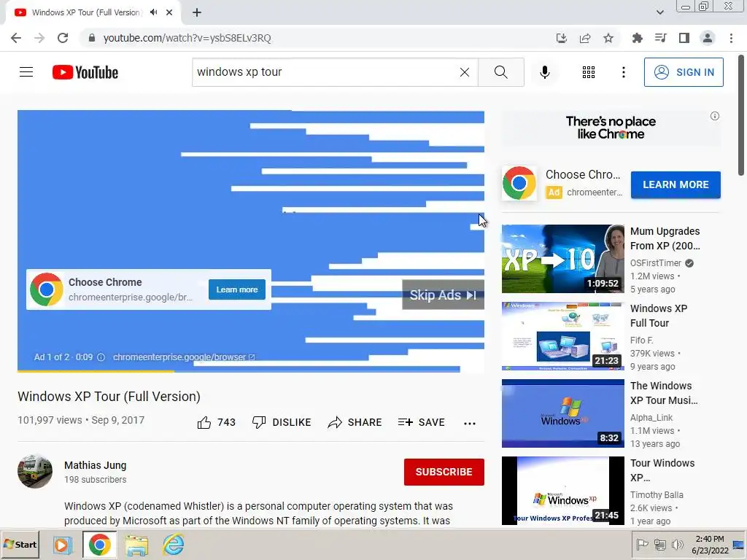
Task: Go back with browser back arrow
Action: pyautogui.click(x=16, y=38)
